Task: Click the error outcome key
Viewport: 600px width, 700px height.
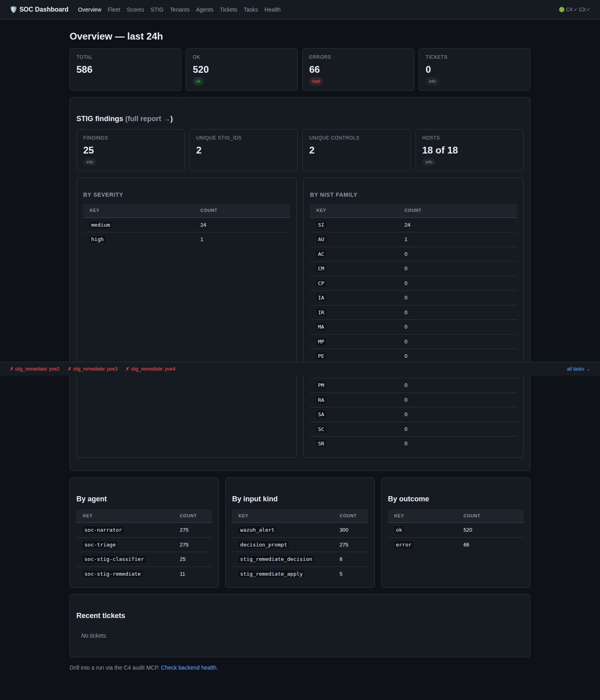Action: (404, 545)
